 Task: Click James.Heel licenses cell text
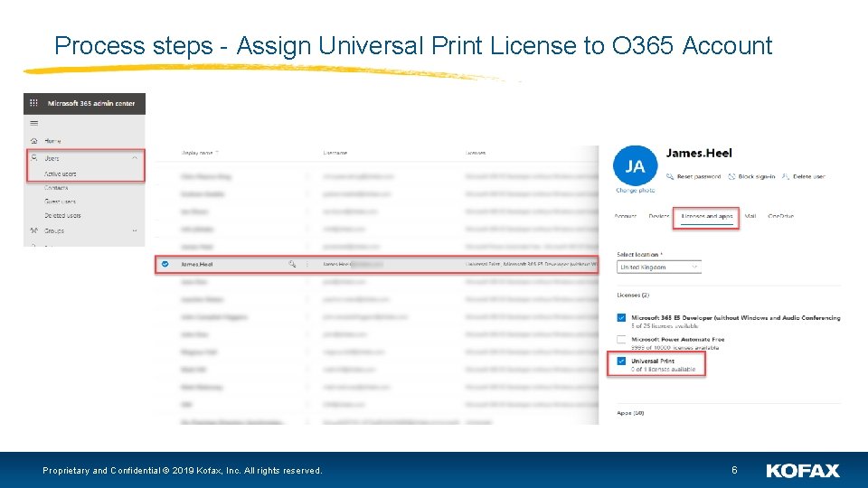[532, 265]
